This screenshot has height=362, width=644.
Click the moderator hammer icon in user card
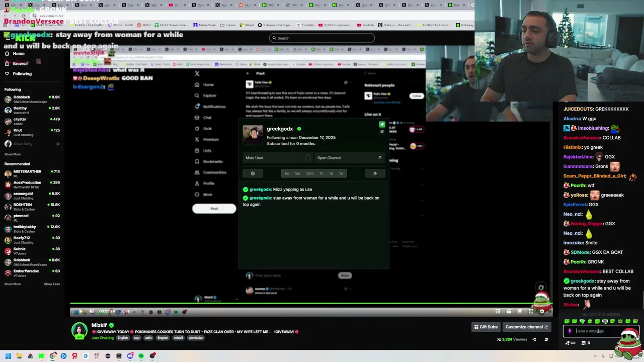click(375, 173)
